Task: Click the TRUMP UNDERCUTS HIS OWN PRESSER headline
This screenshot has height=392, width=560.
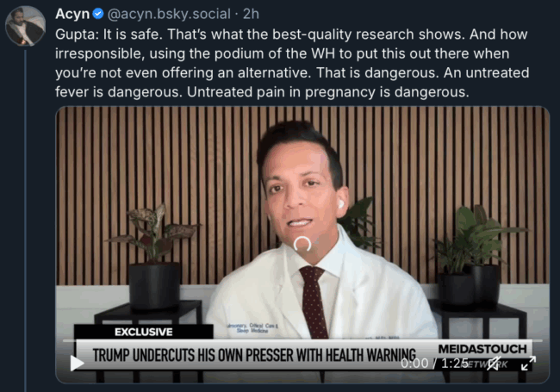Action: coord(254,355)
